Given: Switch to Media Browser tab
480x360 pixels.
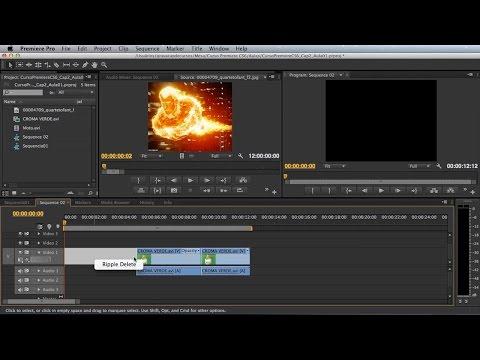Looking at the screenshot, I should (x=115, y=203).
